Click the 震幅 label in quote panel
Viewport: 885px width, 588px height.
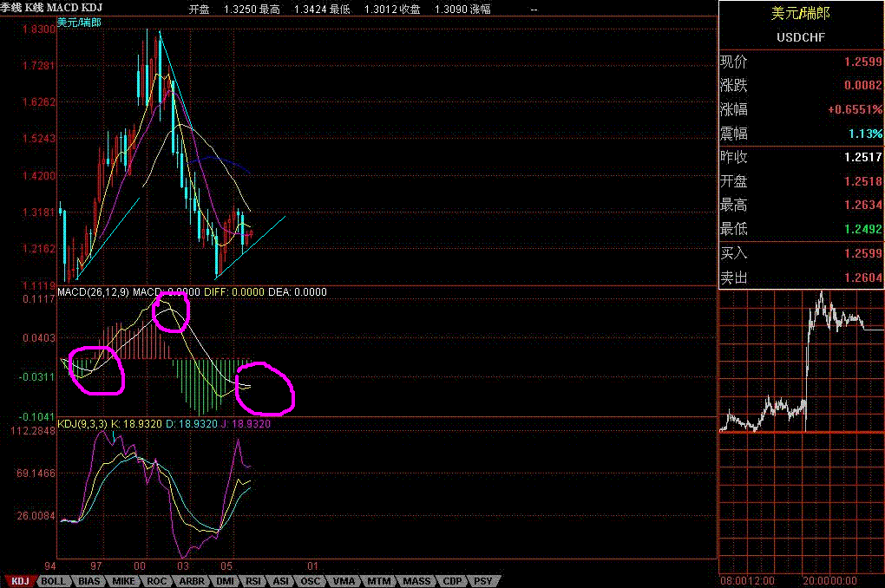click(x=734, y=134)
